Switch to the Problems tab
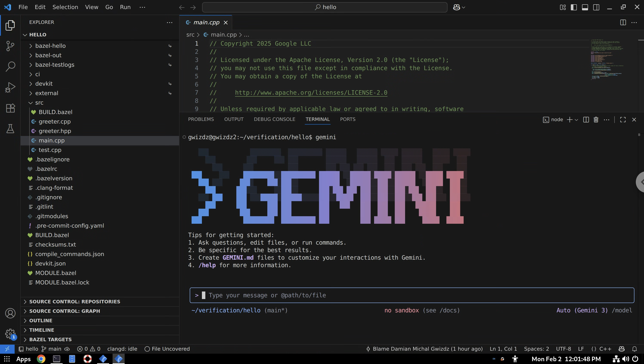Screen dimensions: 644x364 pyautogui.click(x=201, y=119)
